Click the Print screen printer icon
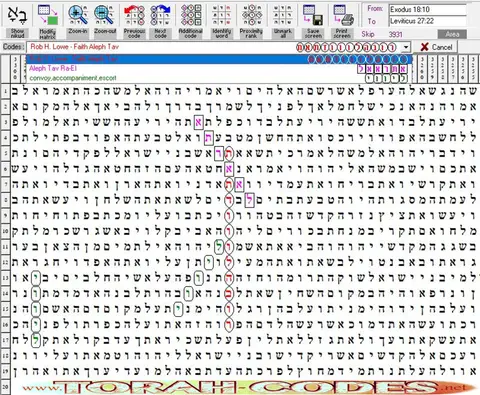480x395 pixels. 343,15
